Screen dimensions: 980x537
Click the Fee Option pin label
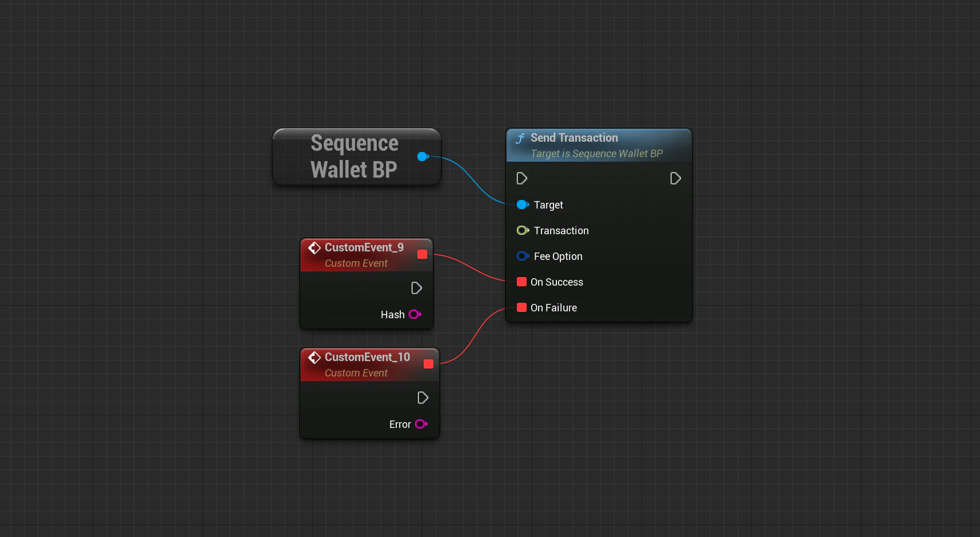tap(558, 257)
